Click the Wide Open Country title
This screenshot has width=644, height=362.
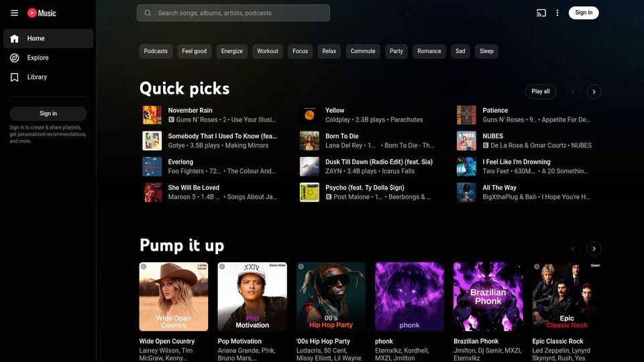tap(167, 341)
